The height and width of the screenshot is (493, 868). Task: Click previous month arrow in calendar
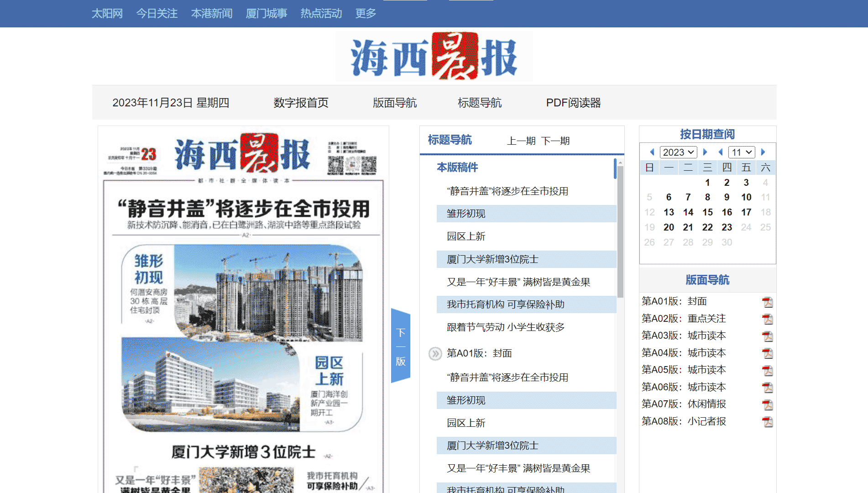point(721,152)
